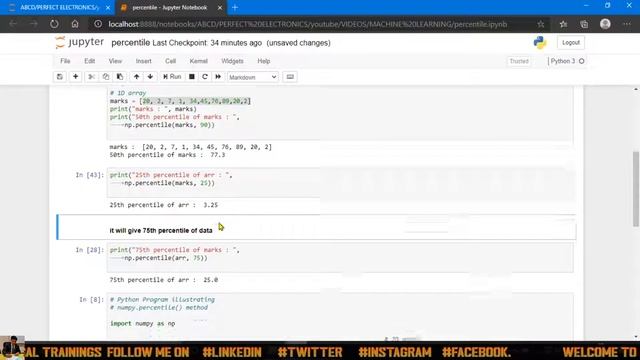Open the Widgets menu
The height and width of the screenshot is (360, 640).
pyautogui.click(x=232, y=61)
